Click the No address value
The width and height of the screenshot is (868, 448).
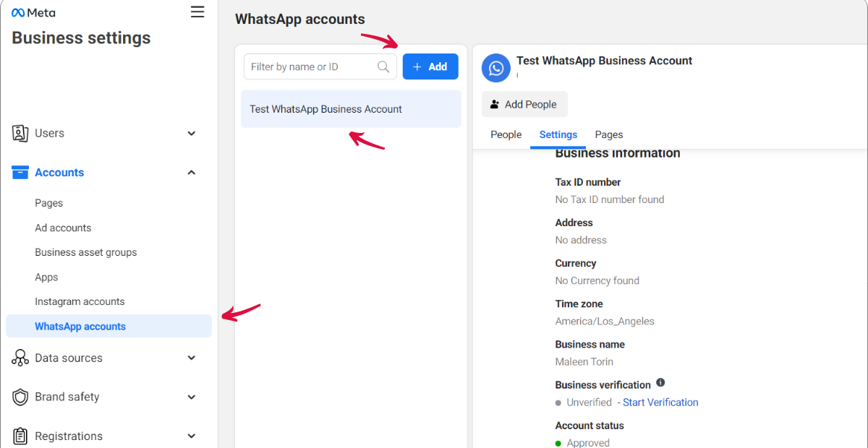point(581,240)
